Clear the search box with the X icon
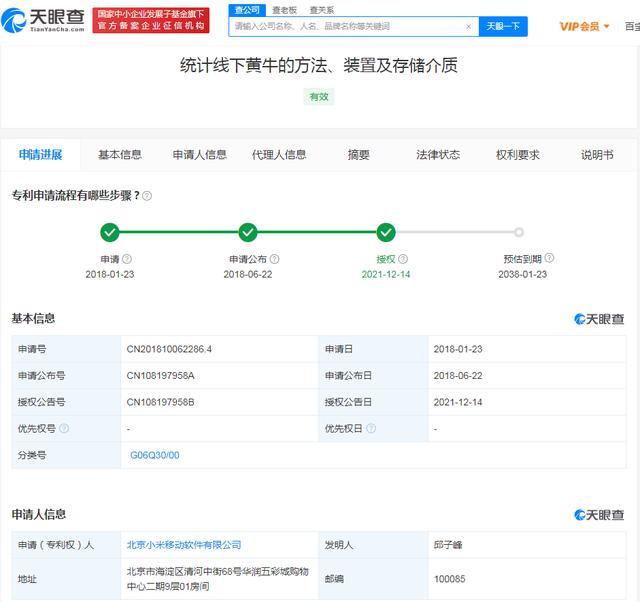Viewport: 640px width, 602px height. (x=468, y=26)
